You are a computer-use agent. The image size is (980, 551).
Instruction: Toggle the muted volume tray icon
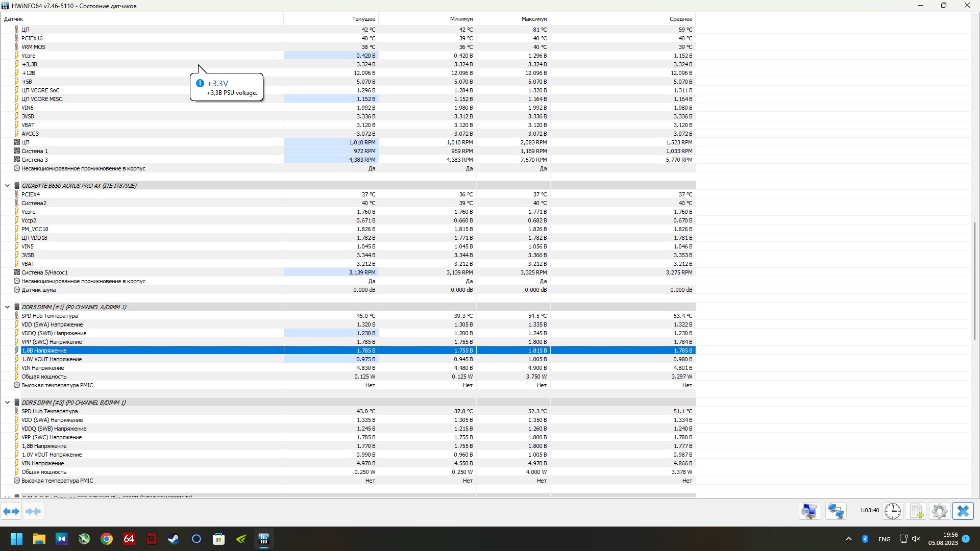pyautogui.click(x=916, y=539)
